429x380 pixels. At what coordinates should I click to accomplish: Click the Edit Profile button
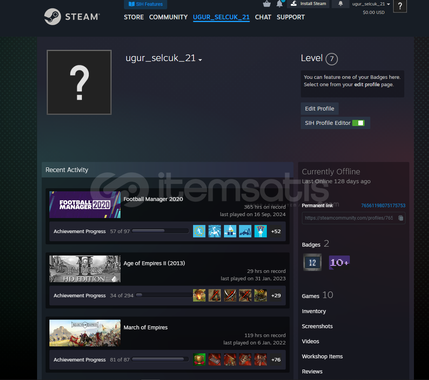coord(319,109)
